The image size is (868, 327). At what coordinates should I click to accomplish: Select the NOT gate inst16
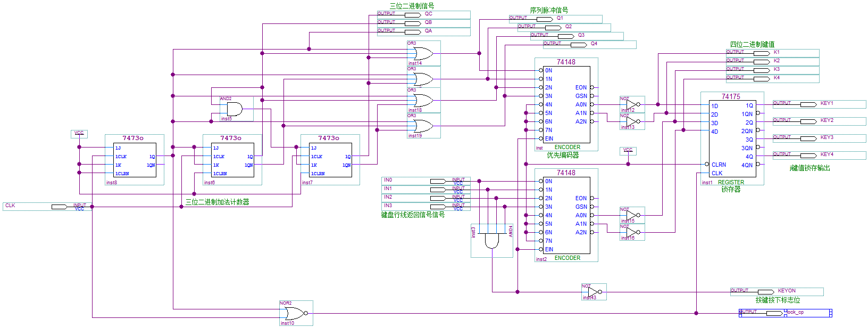pyautogui.click(x=631, y=233)
